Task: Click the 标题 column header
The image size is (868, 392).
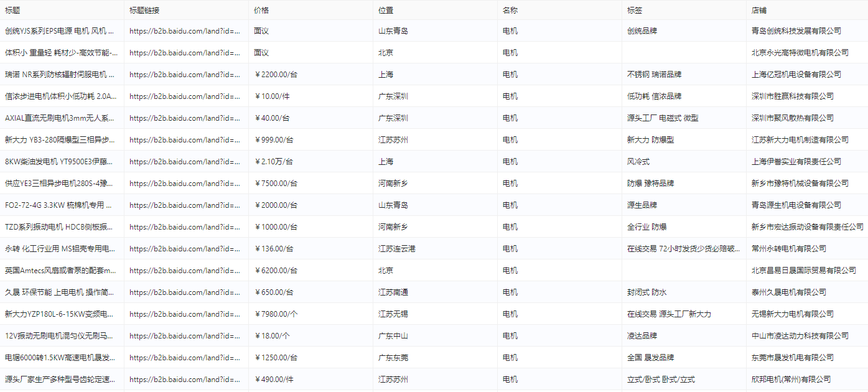Action: (x=12, y=11)
